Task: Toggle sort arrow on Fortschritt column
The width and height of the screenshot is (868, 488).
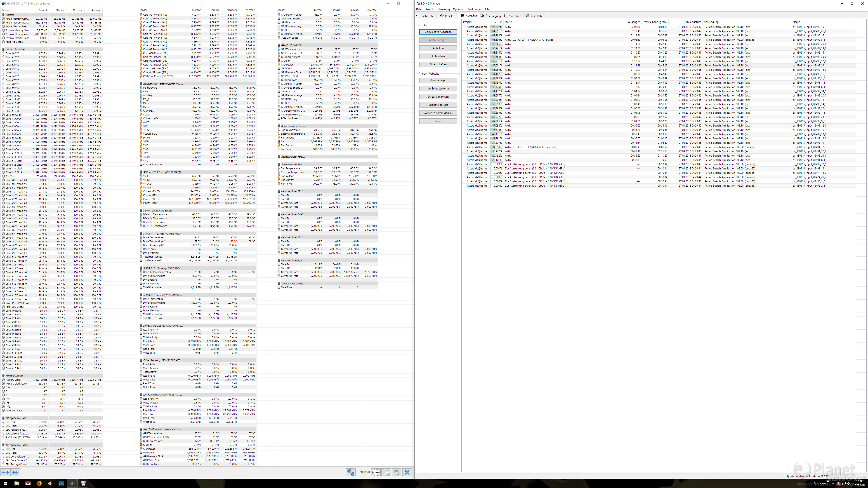Action: 500,22
